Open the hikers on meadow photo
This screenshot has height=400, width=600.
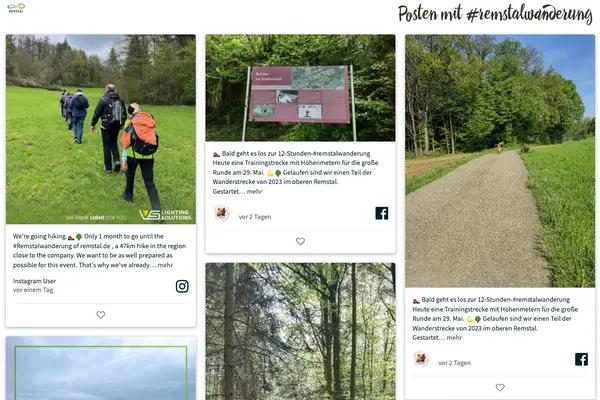101,129
